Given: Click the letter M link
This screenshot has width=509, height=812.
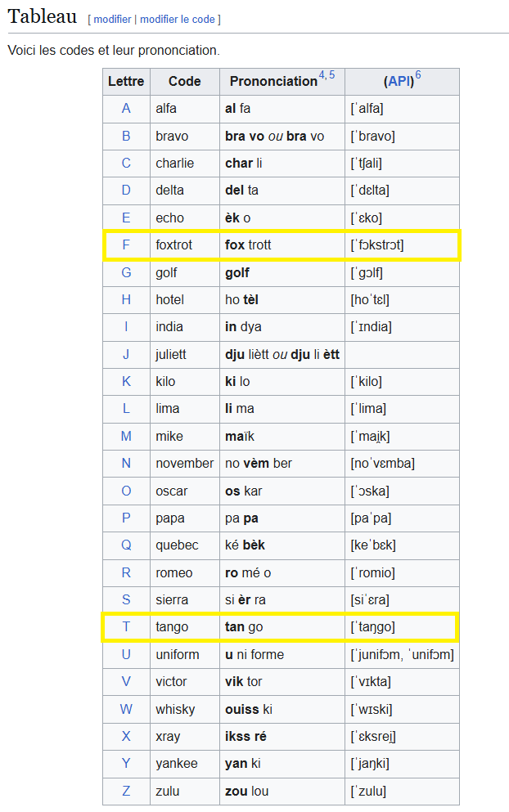Looking at the screenshot, I should (x=126, y=436).
